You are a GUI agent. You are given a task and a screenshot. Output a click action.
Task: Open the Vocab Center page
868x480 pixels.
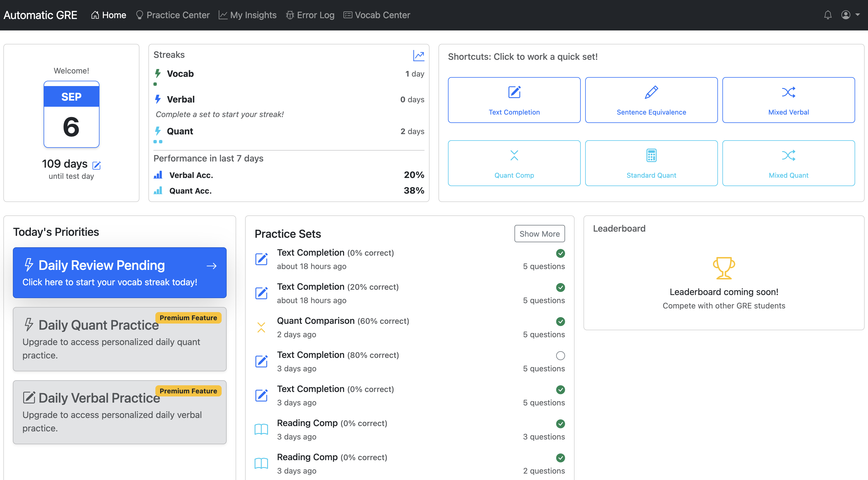click(377, 15)
